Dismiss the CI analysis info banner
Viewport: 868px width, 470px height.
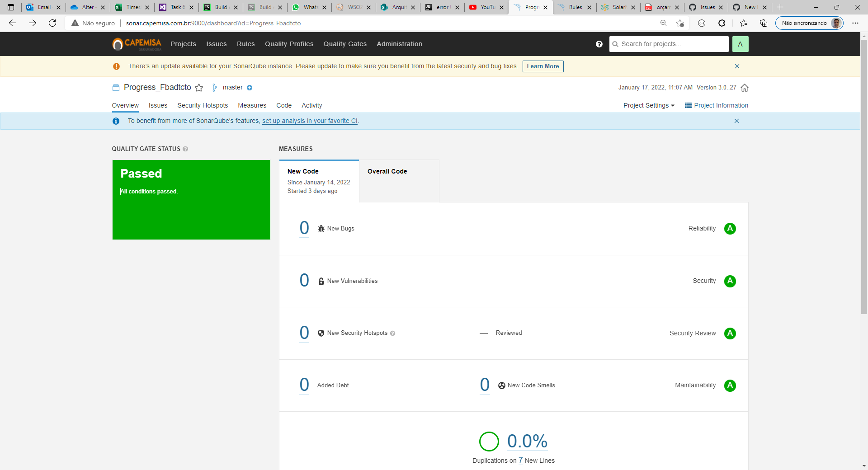(x=737, y=121)
